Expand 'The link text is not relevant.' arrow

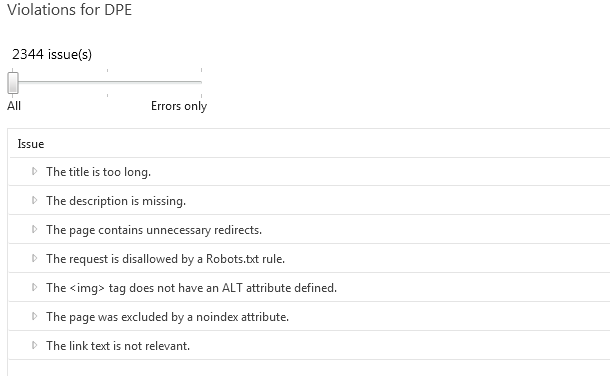point(35,345)
